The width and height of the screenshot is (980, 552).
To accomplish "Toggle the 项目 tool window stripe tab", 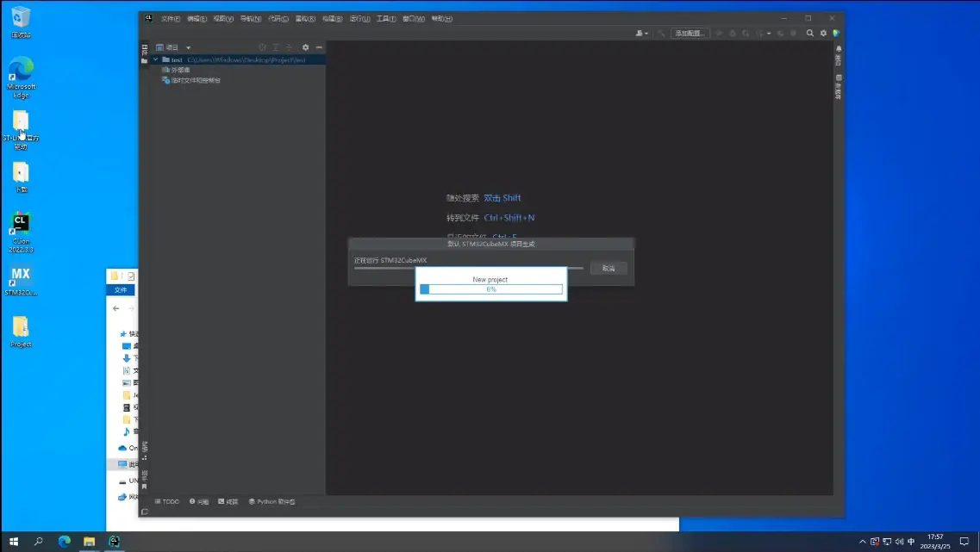I will [x=145, y=53].
